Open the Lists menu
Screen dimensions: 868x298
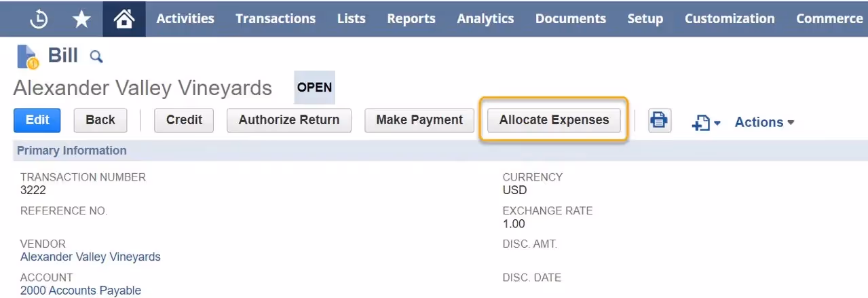[x=351, y=19]
